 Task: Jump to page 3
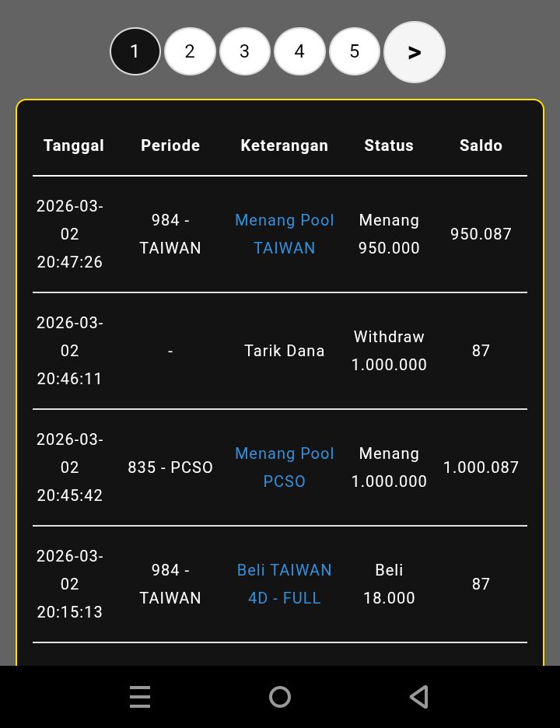coord(245,51)
